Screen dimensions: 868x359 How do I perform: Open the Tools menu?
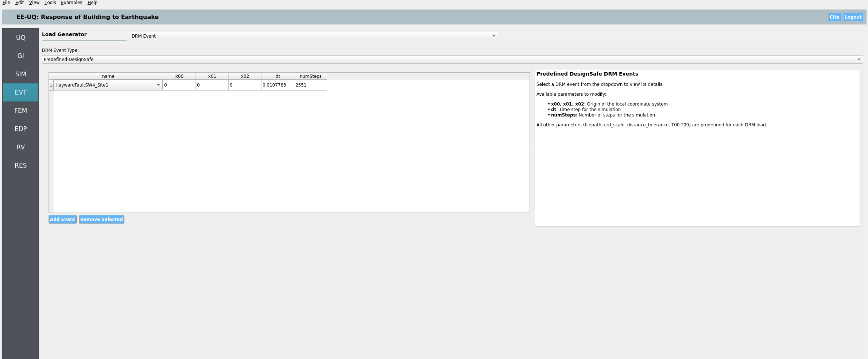[50, 3]
